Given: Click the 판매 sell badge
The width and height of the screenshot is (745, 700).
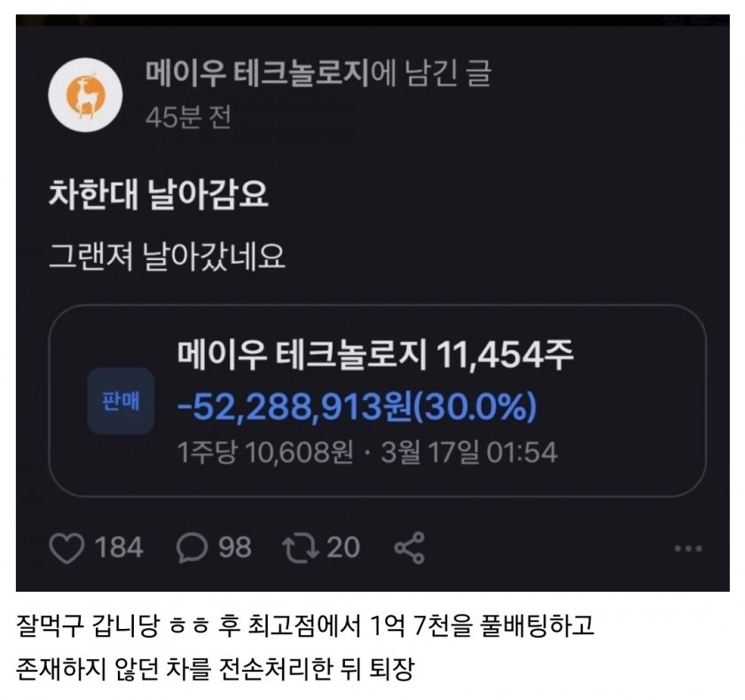Looking at the screenshot, I should pyautogui.click(x=121, y=401).
